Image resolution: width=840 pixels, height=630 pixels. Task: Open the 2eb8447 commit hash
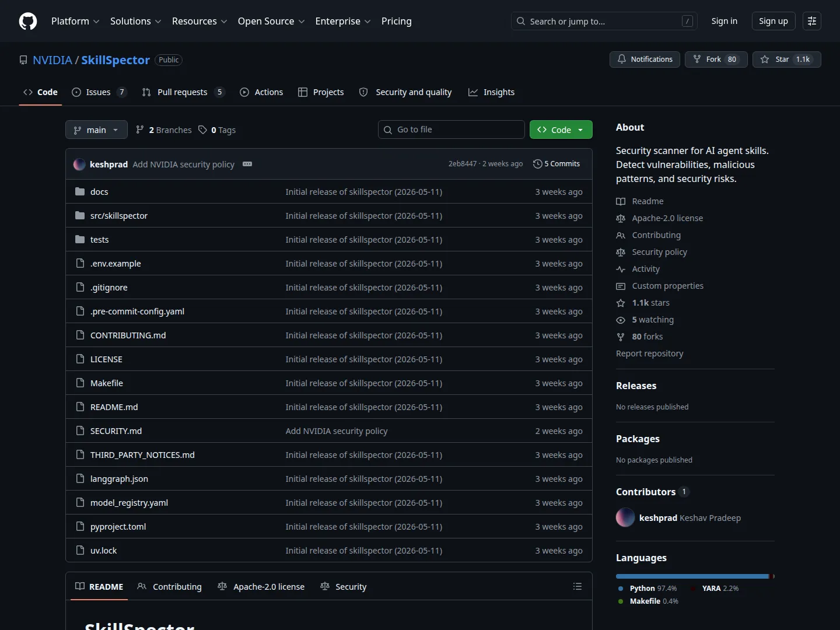coord(463,164)
